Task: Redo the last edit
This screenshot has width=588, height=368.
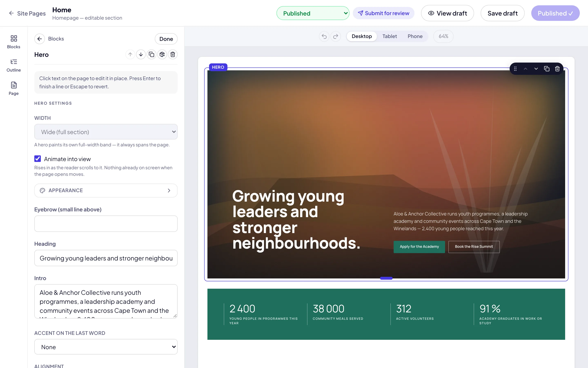Action: (x=336, y=37)
